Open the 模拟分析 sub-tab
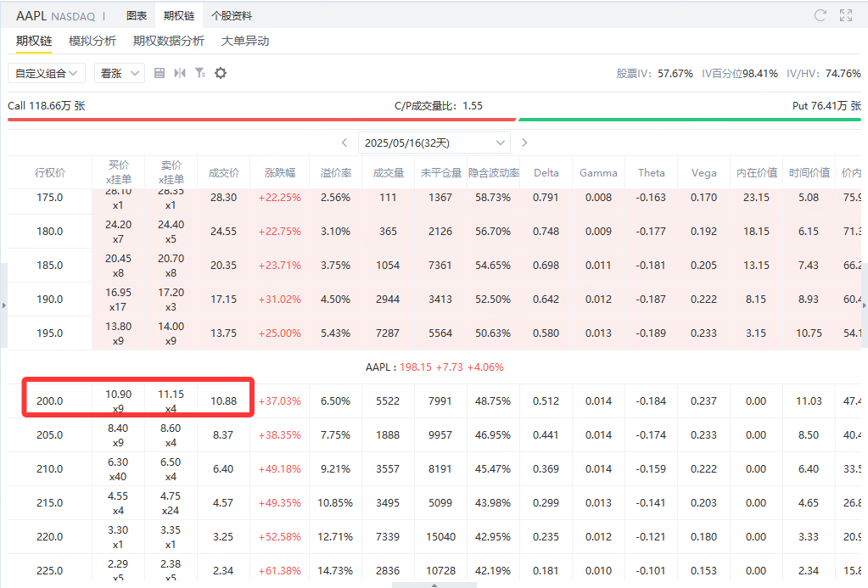Image resolution: width=868 pixels, height=588 pixels. [x=92, y=41]
